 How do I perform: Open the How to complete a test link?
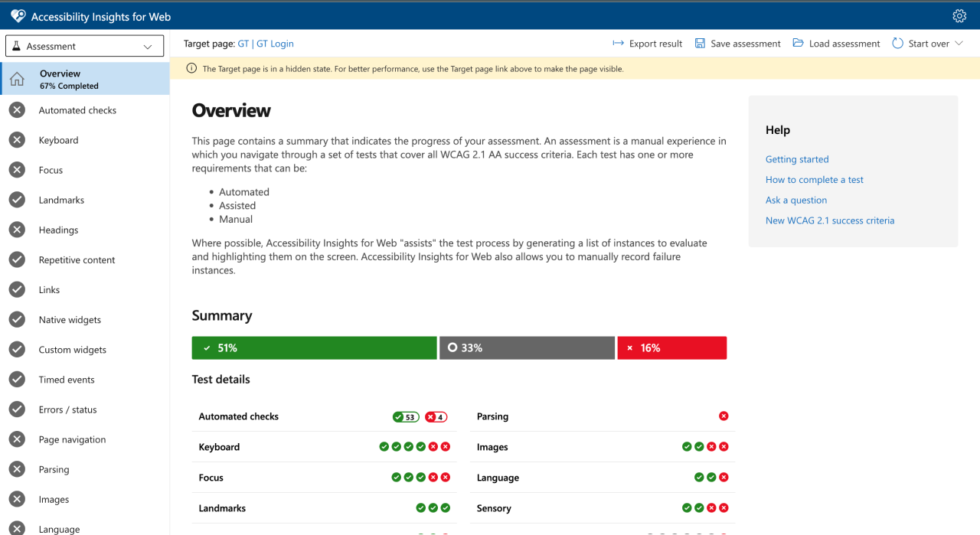(815, 180)
